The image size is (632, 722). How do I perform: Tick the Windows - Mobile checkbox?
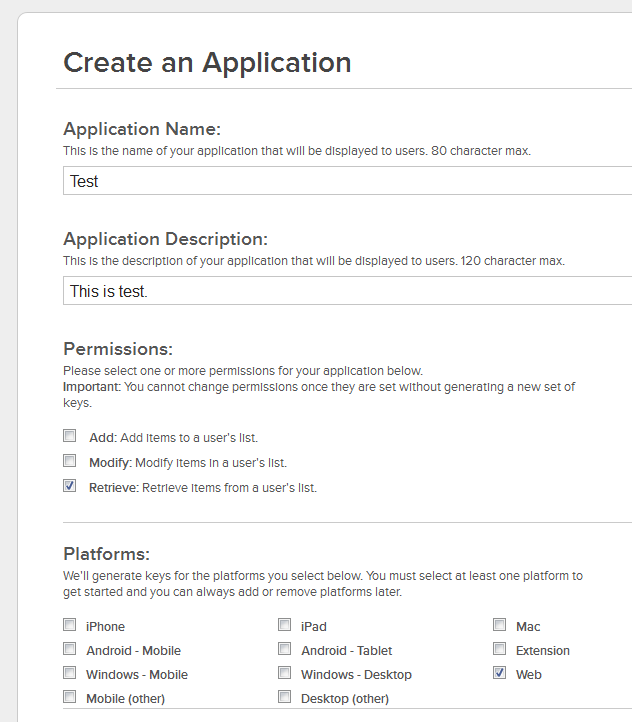[70, 673]
